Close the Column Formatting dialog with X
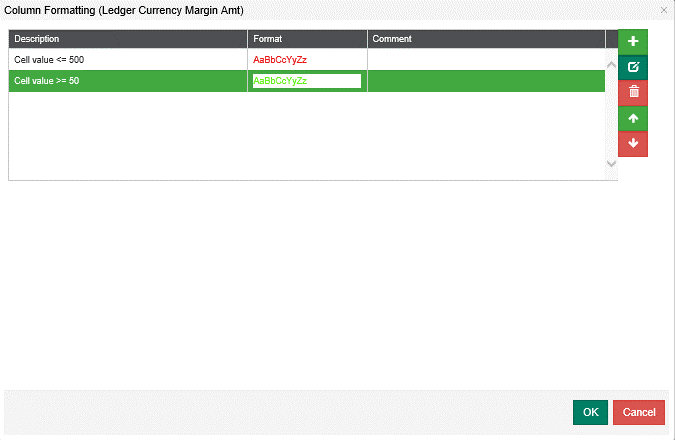This screenshot has width=675, height=440. pos(664,10)
